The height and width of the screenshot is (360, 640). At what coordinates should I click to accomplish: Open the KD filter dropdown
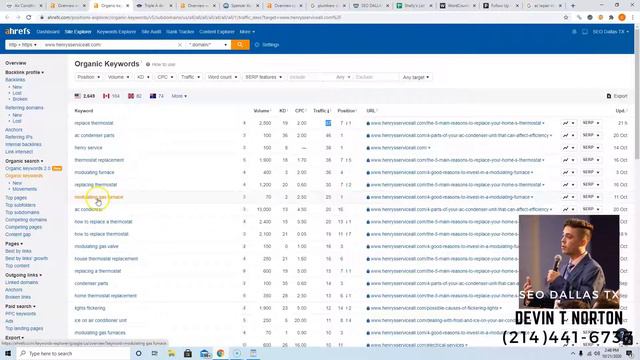(143, 77)
